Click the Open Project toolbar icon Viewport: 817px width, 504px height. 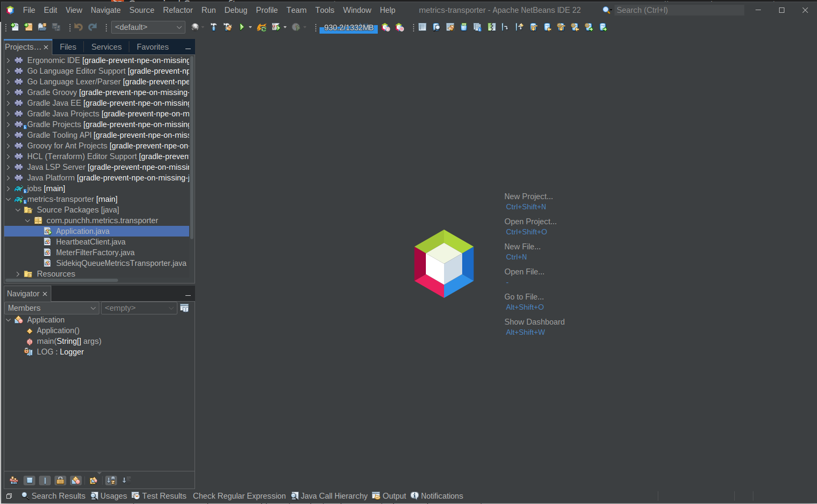42,27
